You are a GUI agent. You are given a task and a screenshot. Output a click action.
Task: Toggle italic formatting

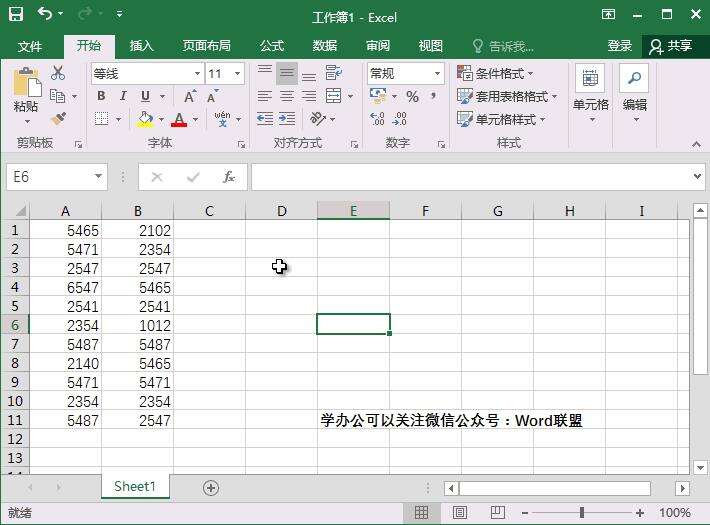123,96
